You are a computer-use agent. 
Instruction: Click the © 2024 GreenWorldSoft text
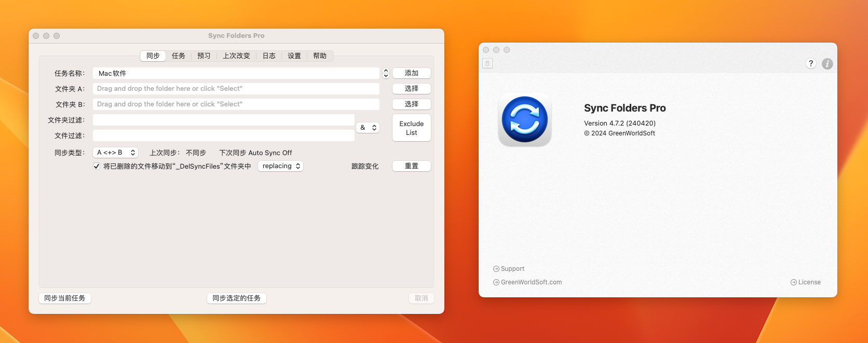[x=619, y=133]
